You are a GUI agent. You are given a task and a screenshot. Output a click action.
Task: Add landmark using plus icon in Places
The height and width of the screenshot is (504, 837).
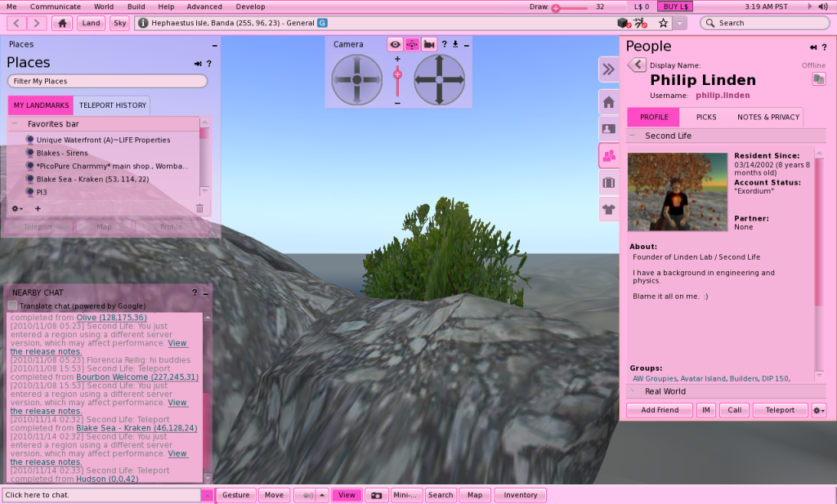38,208
